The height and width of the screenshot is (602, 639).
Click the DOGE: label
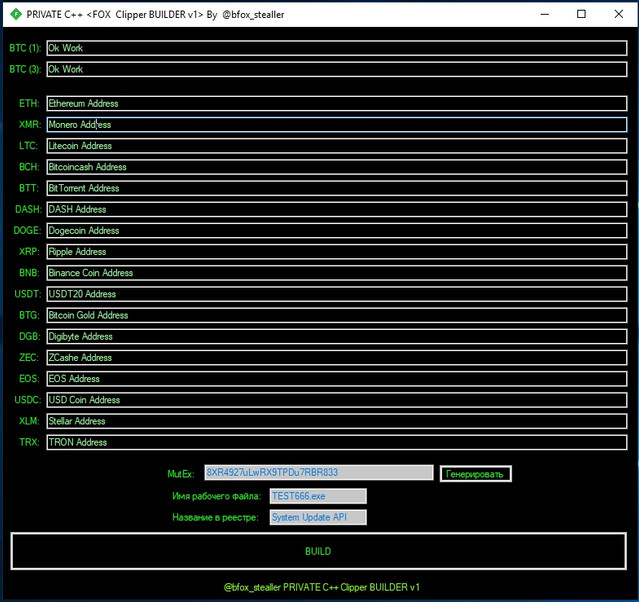(27, 231)
